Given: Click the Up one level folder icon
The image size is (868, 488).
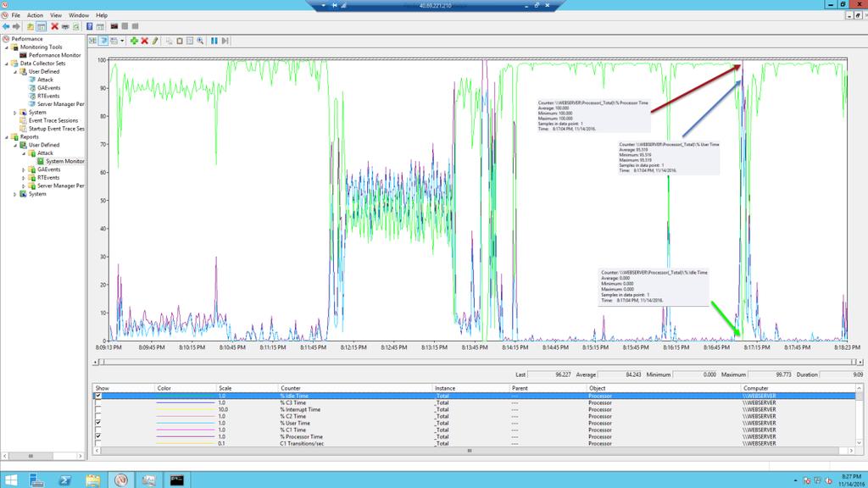Looking at the screenshot, I should tap(31, 26).
